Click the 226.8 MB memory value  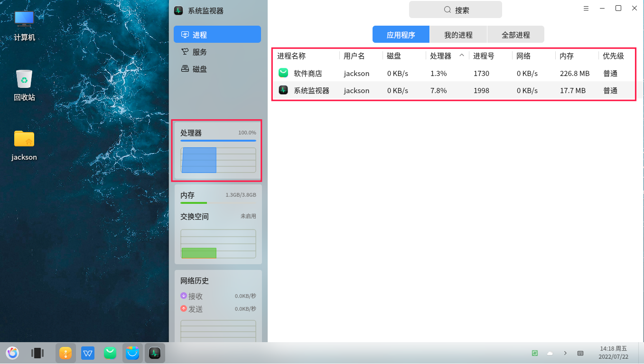[575, 73]
